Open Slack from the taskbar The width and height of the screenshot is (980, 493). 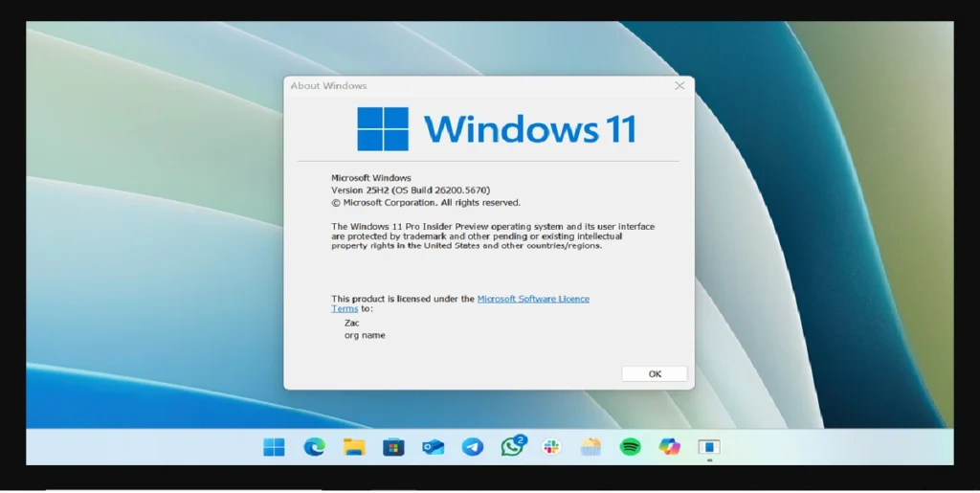point(551,447)
